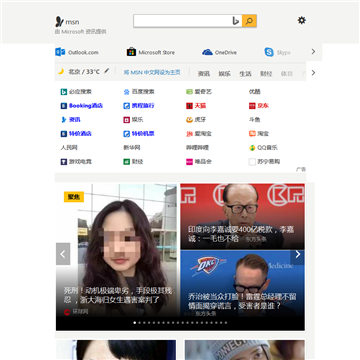Open the 斗鱼 link
The height and width of the screenshot is (360, 360).
tap(255, 120)
